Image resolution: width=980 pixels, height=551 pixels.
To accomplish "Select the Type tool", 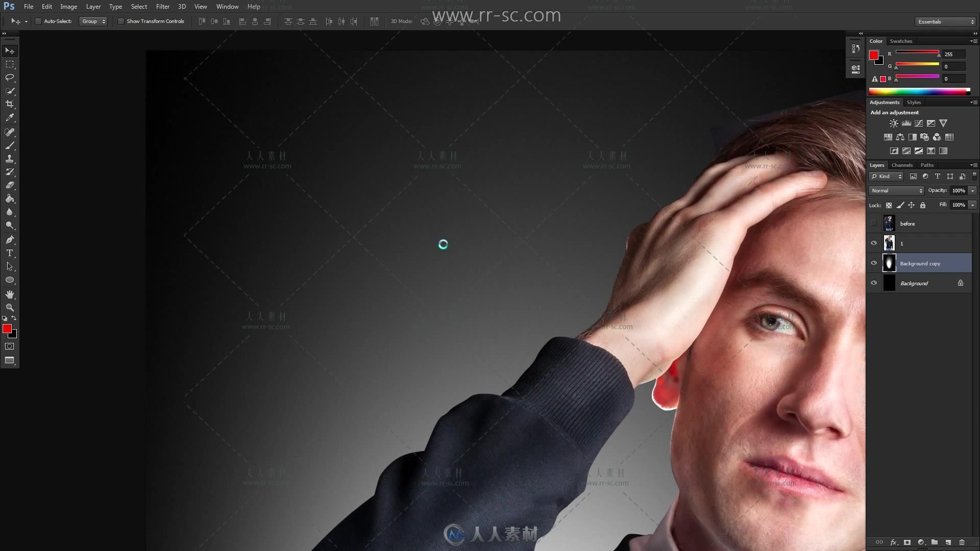I will click(9, 254).
